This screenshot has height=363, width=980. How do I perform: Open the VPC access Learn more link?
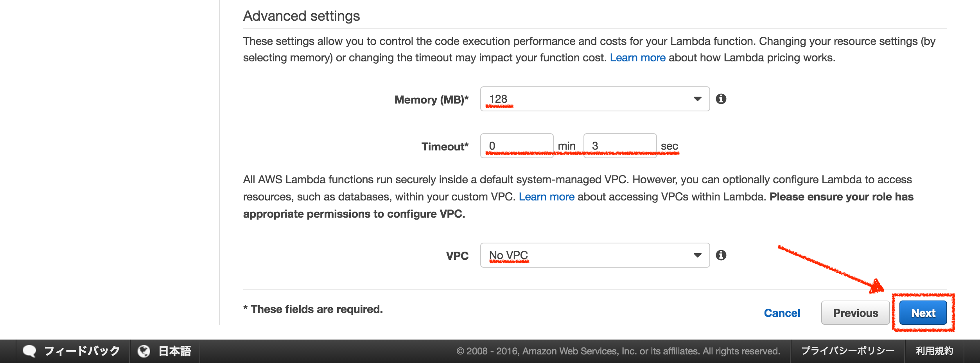tap(546, 197)
